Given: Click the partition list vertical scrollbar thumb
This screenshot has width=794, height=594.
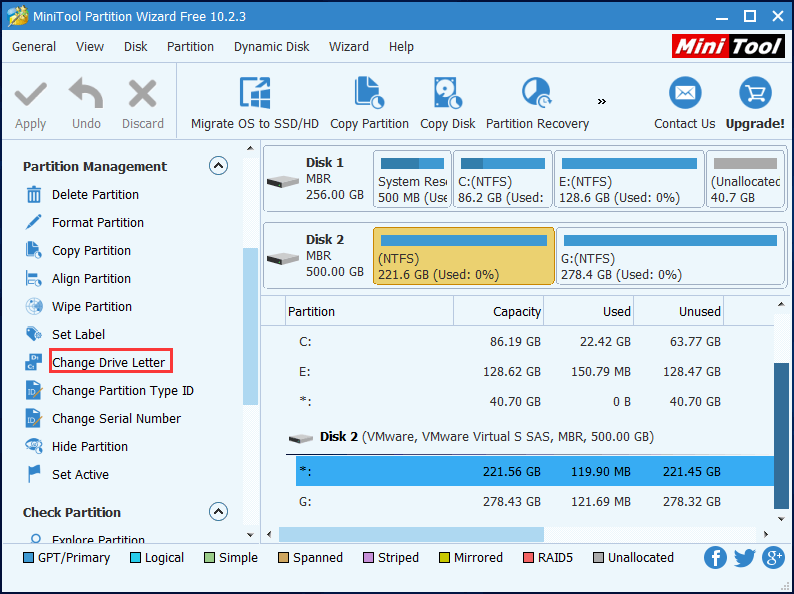Looking at the screenshot, I should (781, 435).
